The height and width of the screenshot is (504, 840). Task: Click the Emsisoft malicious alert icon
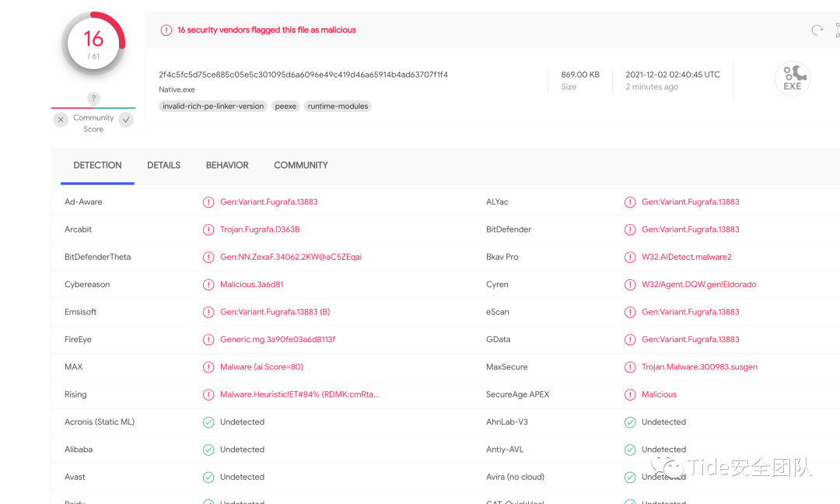208,312
